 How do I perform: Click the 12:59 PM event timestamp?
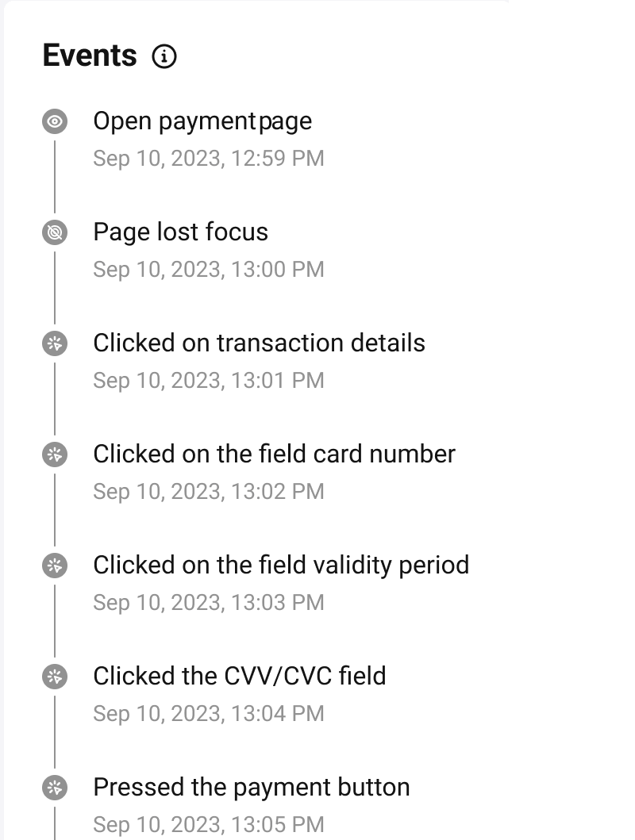coord(209,159)
